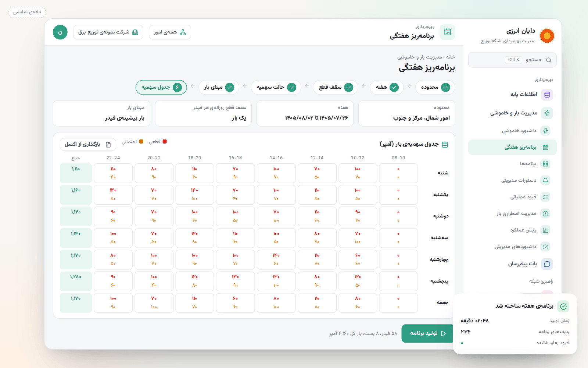Click the green user avatar ن

click(60, 32)
